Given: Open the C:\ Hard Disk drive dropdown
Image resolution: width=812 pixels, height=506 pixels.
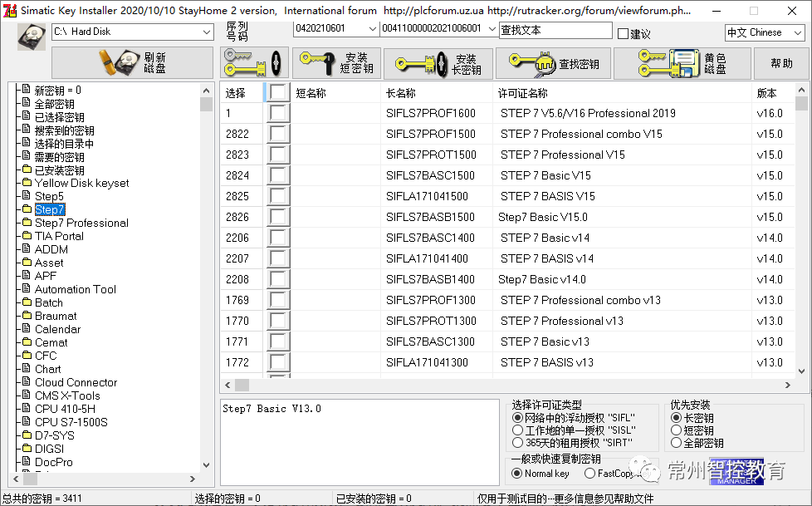Looking at the screenshot, I should tap(207, 32).
